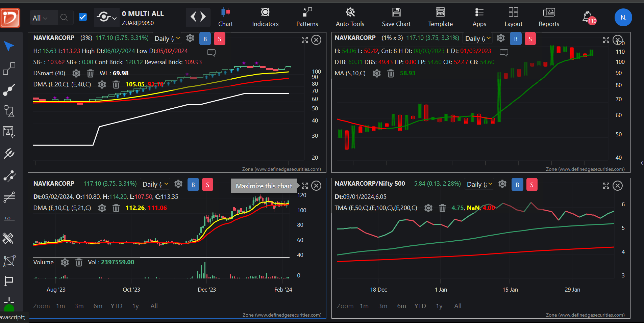Click the 123 price label tool
Viewport: 644px width, 323px height.
point(9,218)
